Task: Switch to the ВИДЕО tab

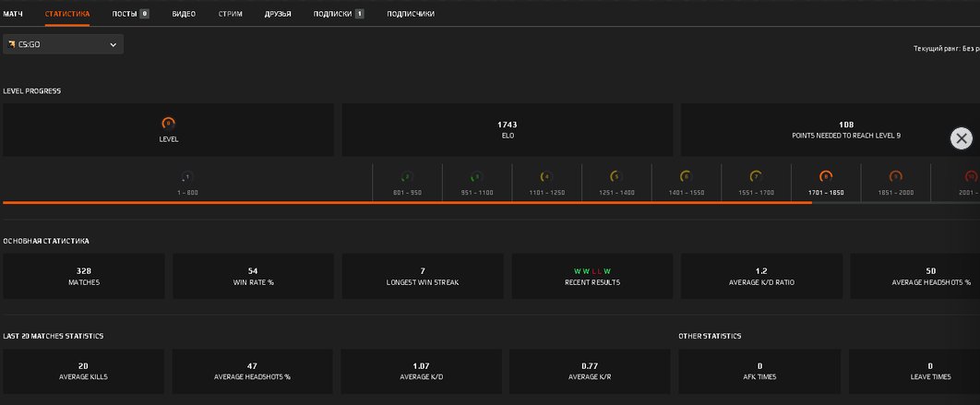Action: tap(184, 14)
